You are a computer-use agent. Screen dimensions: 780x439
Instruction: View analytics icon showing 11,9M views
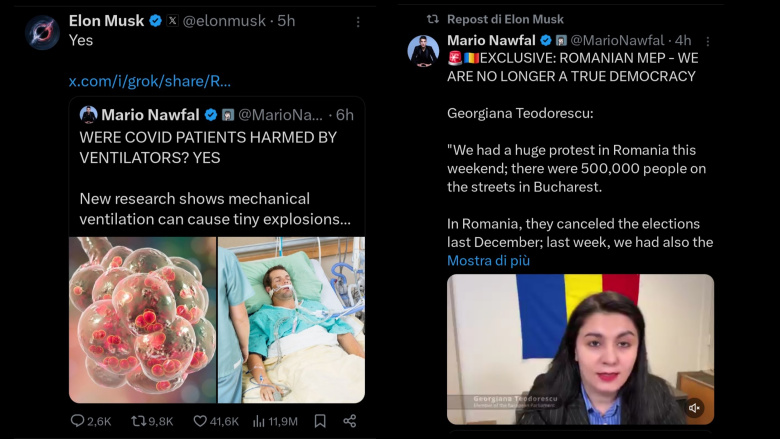coord(260,421)
